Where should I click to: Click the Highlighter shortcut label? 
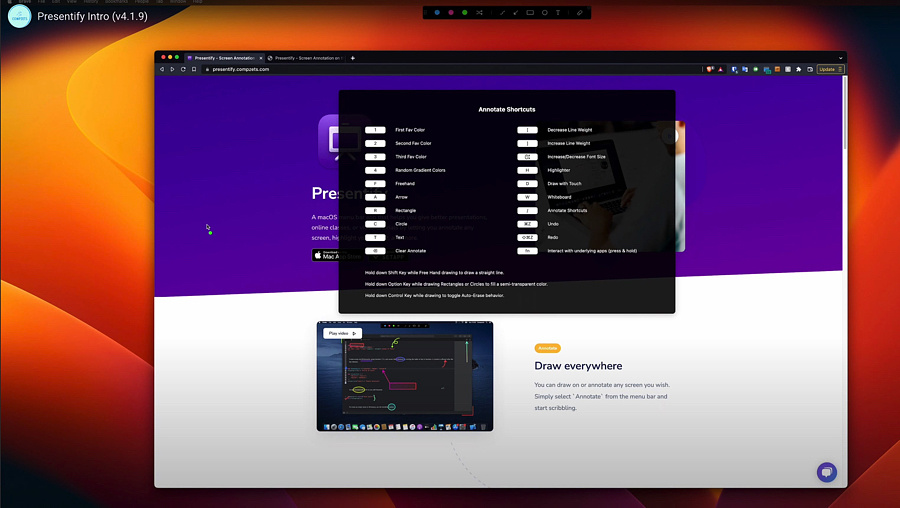coord(558,170)
